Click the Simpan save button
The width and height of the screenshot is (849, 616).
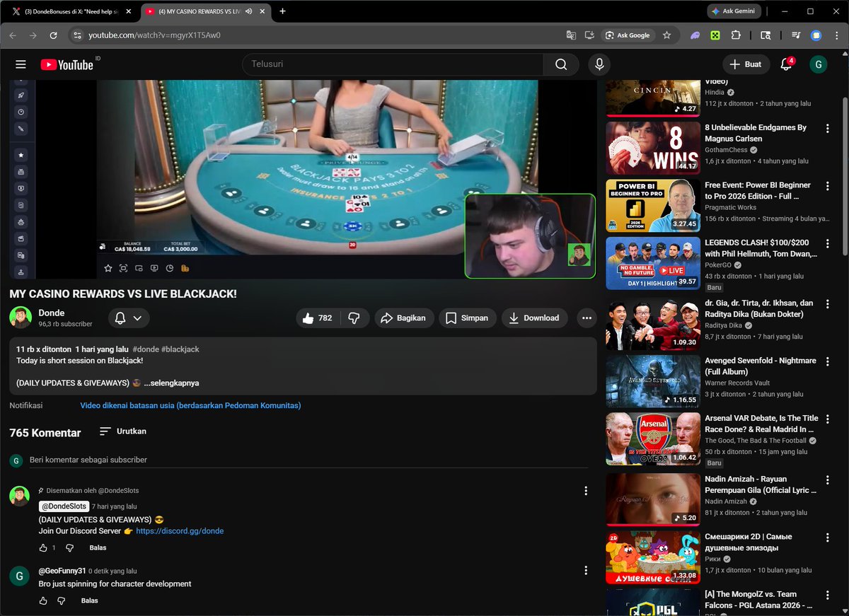click(x=468, y=318)
